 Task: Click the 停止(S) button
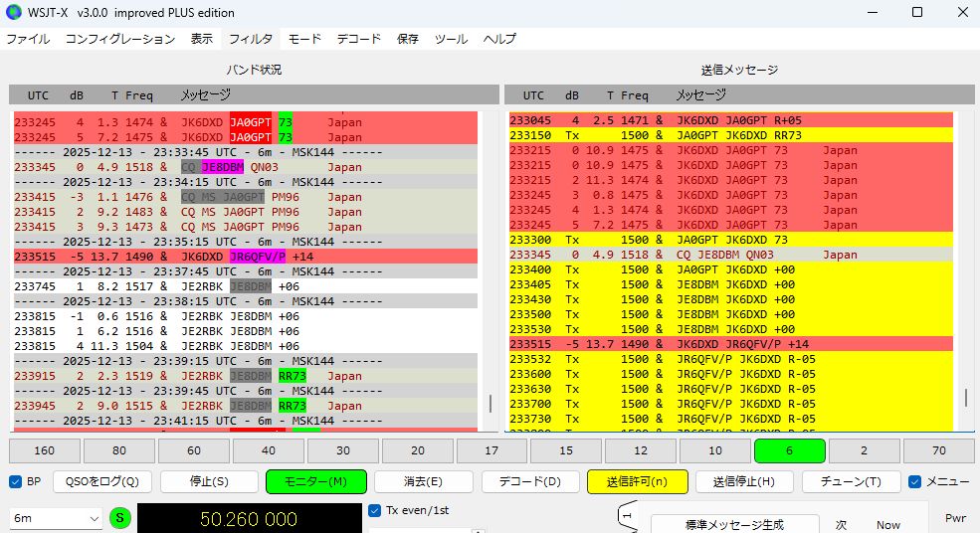coord(209,481)
